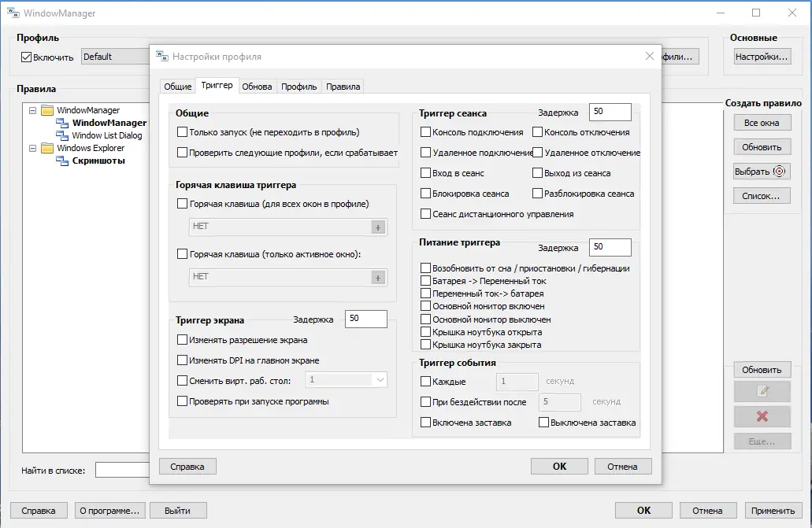Enable Только запуск checkbox
The height and width of the screenshot is (528, 812).
pos(182,132)
